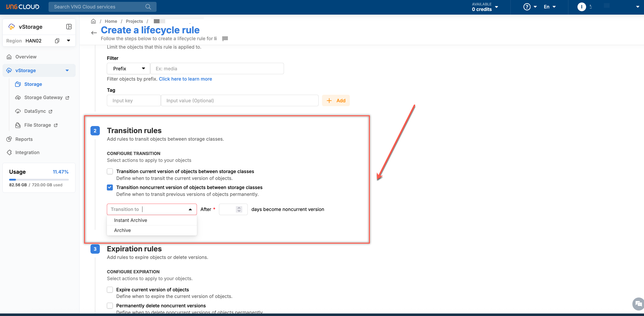Click the Input key tag field
This screenshot has width=644, height=316.
(134, 101)
